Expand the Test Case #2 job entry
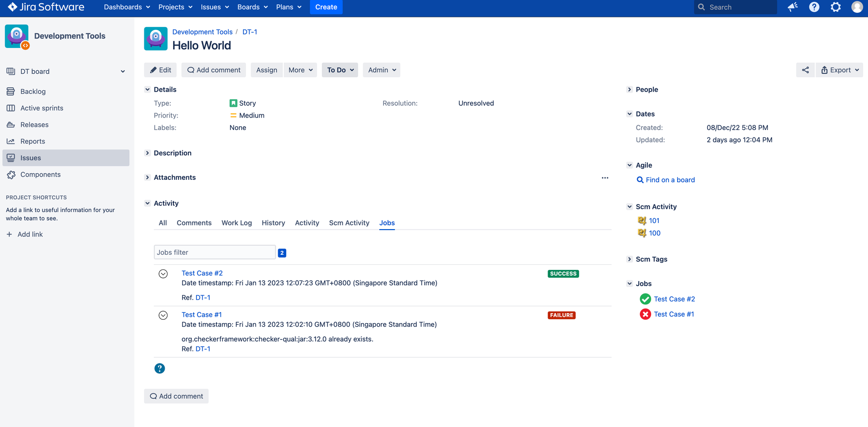 pyautogui.click(x=163, y=274)
